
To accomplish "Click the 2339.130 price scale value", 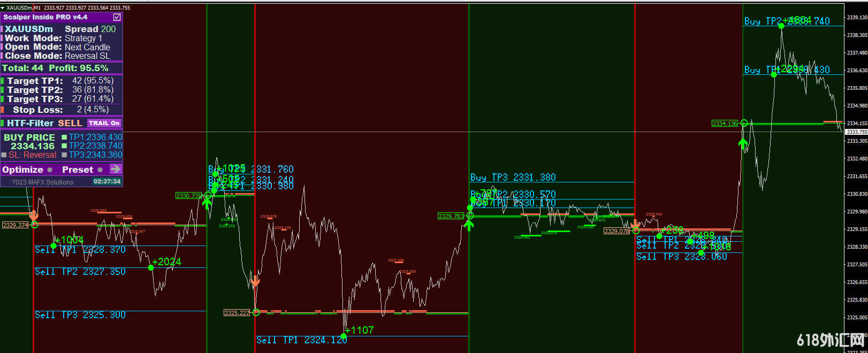I will 857,17.
